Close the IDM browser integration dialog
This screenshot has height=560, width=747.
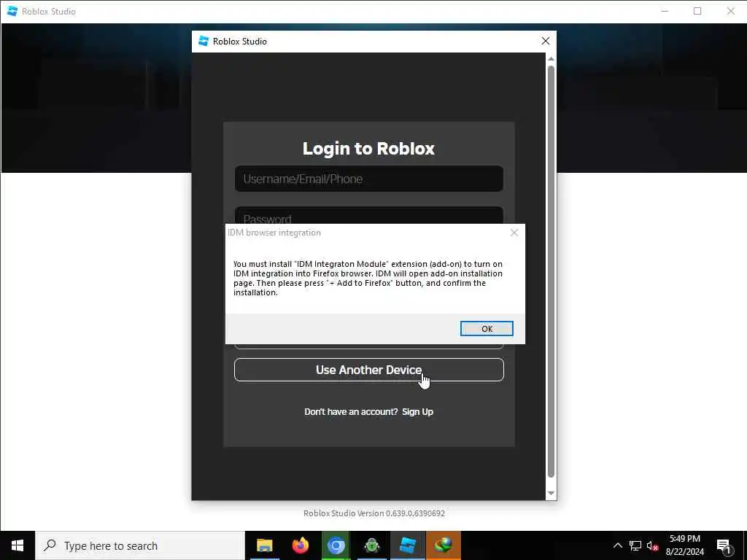[514, 233]
